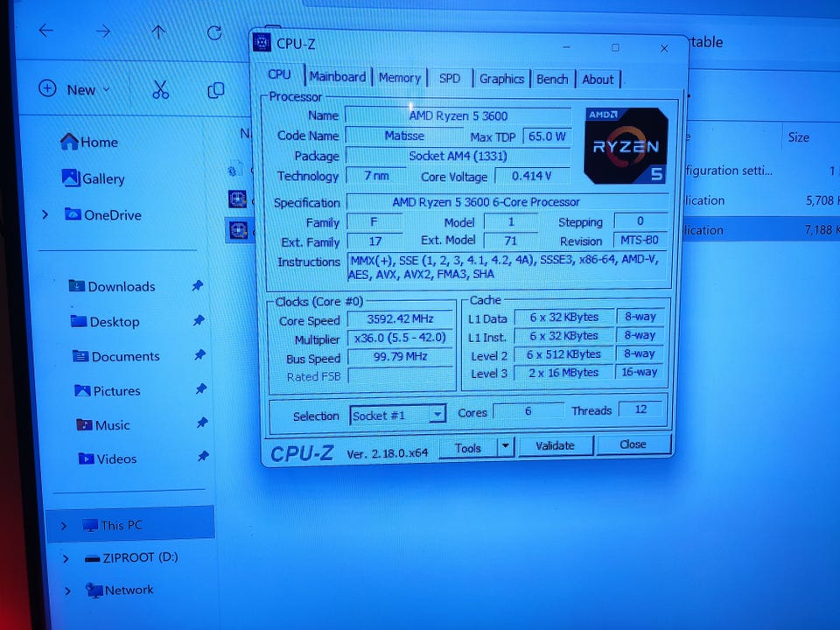Screen dimensions: 840x630
Task: Open the New menu in File Explorer
Action: [x=74, y=89]
